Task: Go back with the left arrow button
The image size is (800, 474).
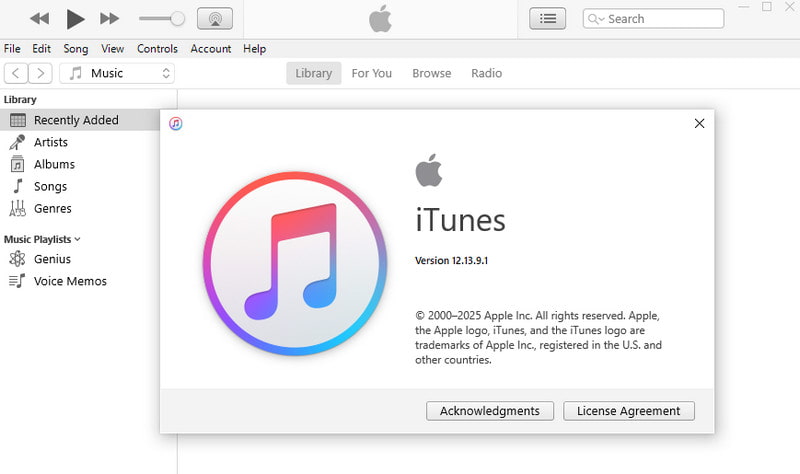Action: coord(16,73)
